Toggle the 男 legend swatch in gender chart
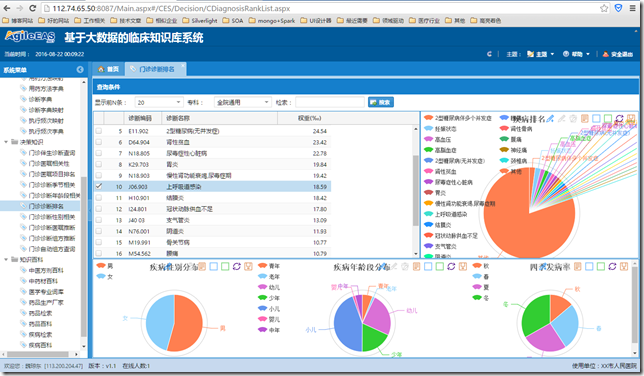644x376 pixels. point(101,266)
